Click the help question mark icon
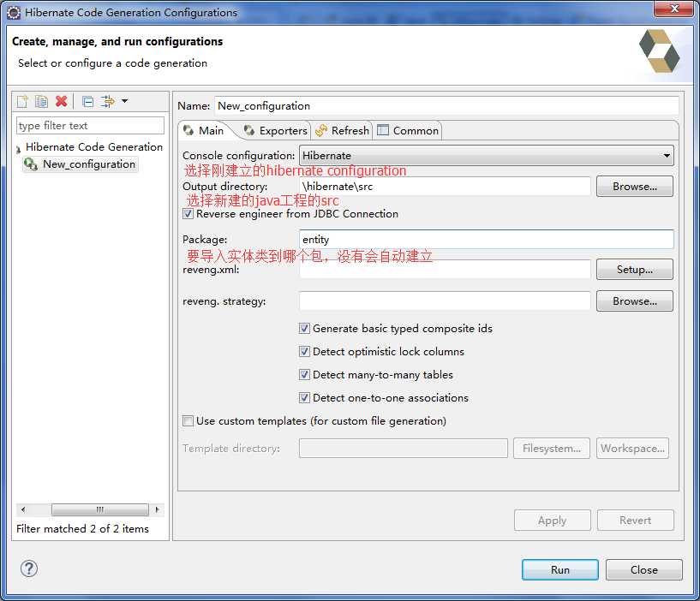This screenshot has height=601, width=700. 29,568
